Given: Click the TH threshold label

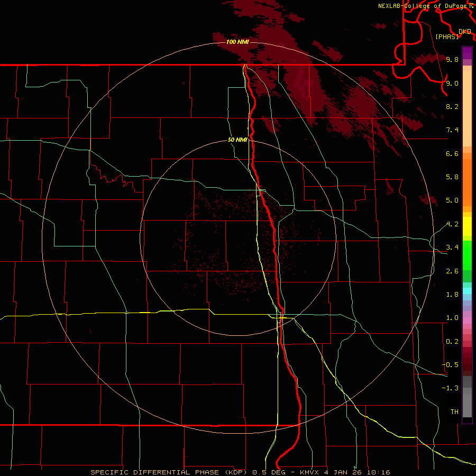Looking at the screenshot, I should click(x=454, y=412).
